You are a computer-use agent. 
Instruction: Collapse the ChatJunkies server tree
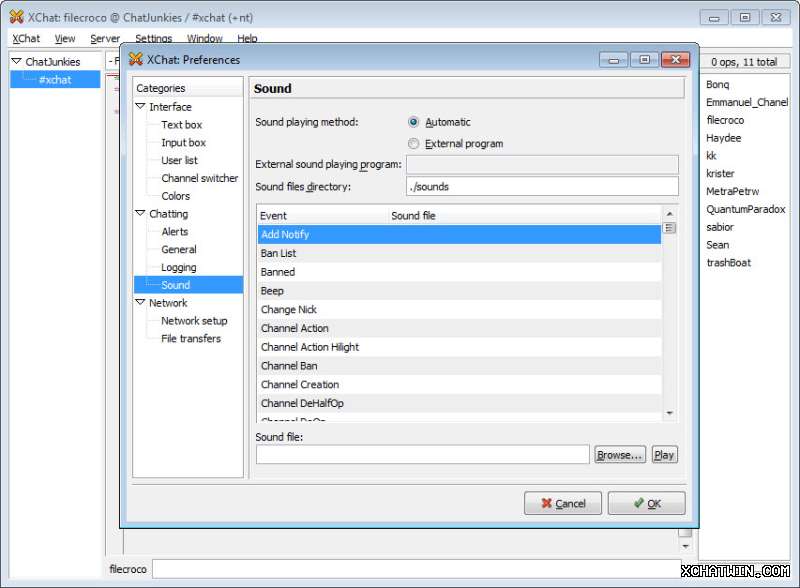coord(17,62)
